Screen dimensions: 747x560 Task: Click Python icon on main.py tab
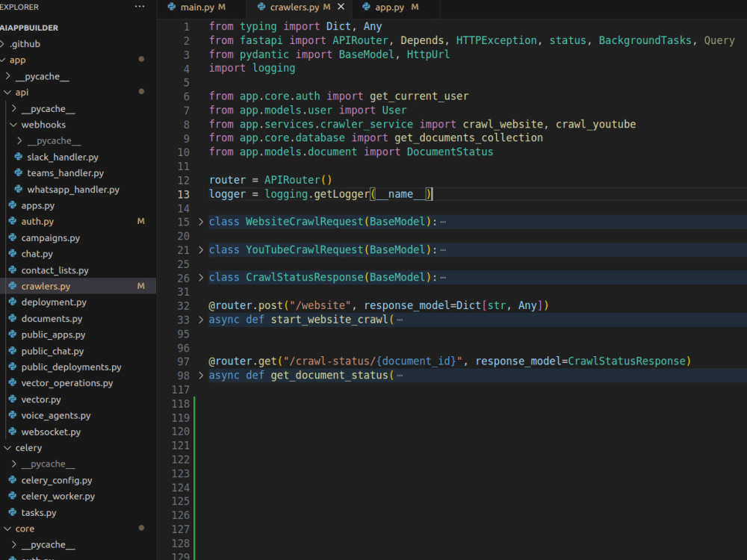tap(172, 7)
